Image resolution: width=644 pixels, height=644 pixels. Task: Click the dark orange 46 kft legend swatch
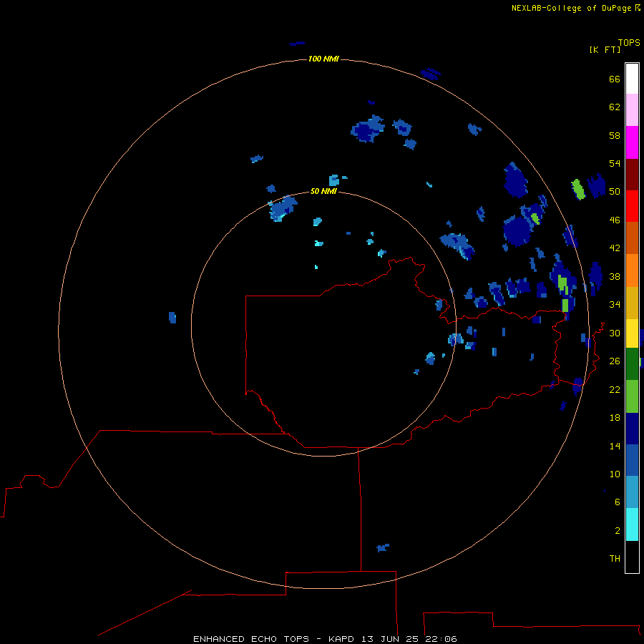coord(632,238)
